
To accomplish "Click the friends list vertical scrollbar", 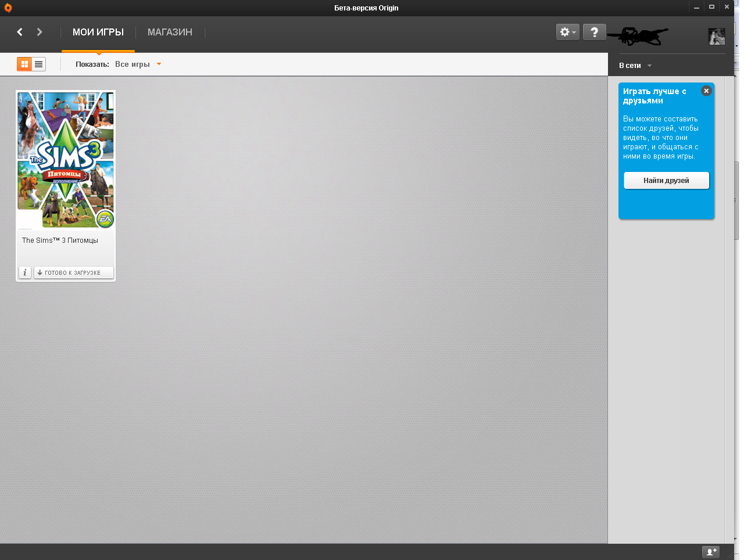I will (729, 311).
